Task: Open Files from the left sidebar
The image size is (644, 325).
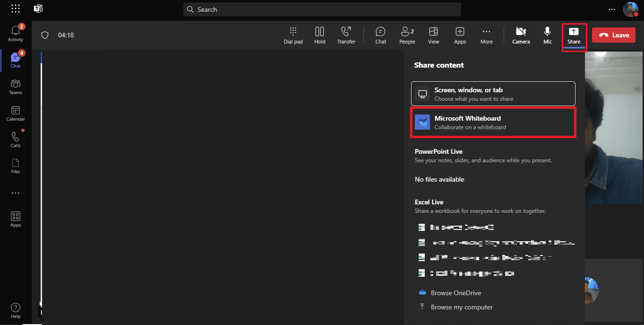Action: [x=15, y=166]
